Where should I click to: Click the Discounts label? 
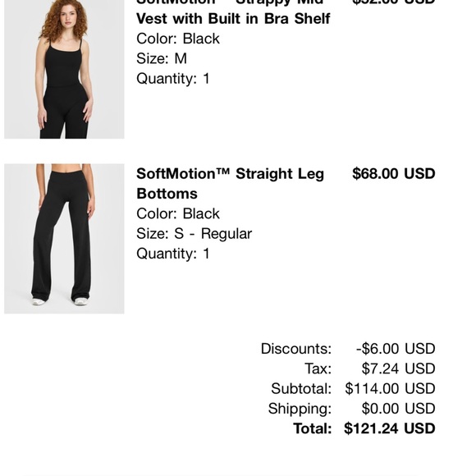296,349
